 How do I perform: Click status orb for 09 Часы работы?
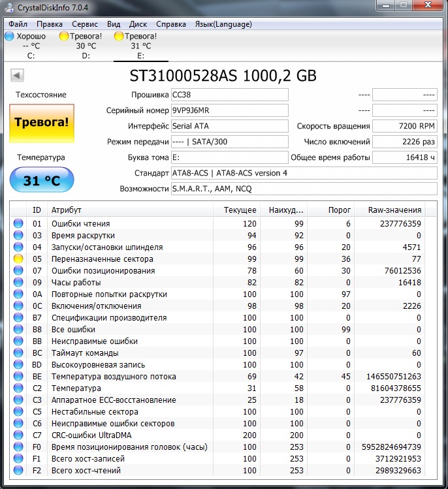pyautogui.click(x=18, y=282)
